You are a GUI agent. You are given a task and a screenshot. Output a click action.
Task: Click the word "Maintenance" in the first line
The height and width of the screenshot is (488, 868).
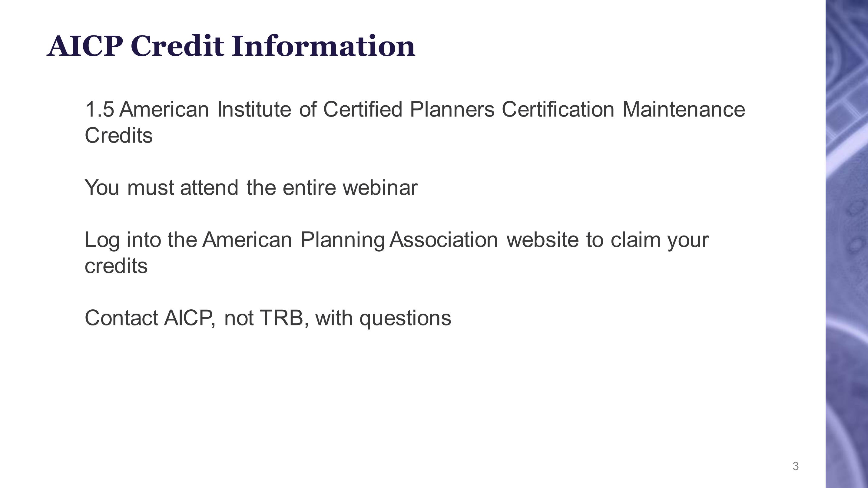tap(683, 110)
